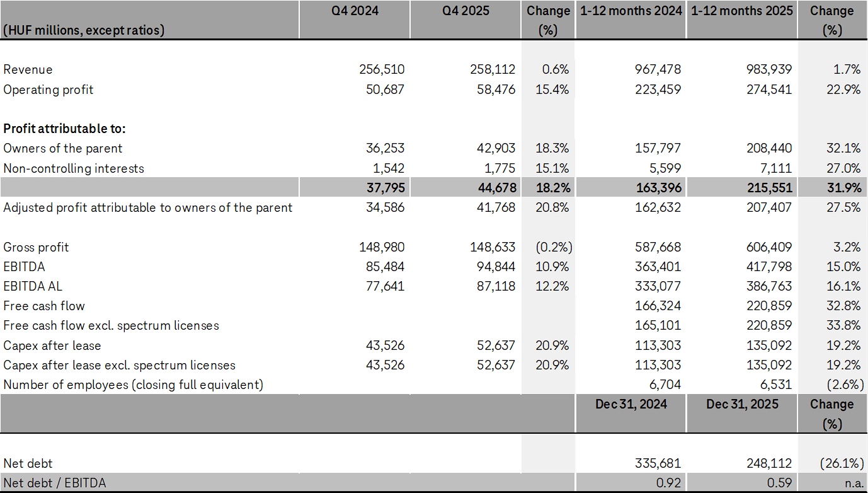This screenshot has width=868, height=493.
Task: Select the Operating profit row label
Action: 49,90
